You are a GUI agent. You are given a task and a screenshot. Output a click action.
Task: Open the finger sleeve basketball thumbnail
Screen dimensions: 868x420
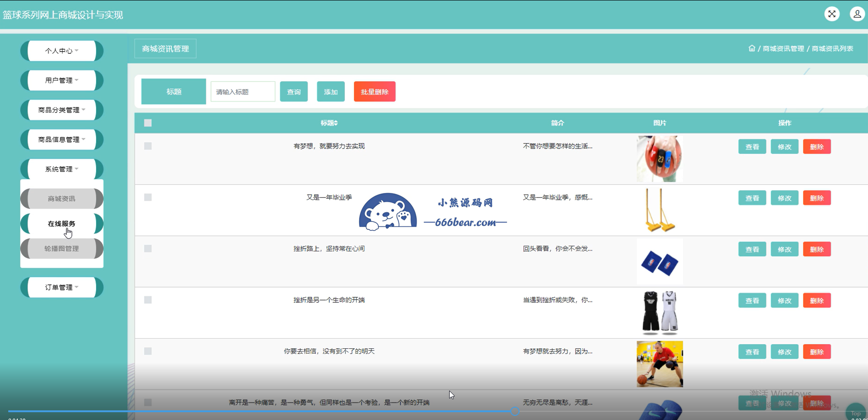(x=660, y=159)
